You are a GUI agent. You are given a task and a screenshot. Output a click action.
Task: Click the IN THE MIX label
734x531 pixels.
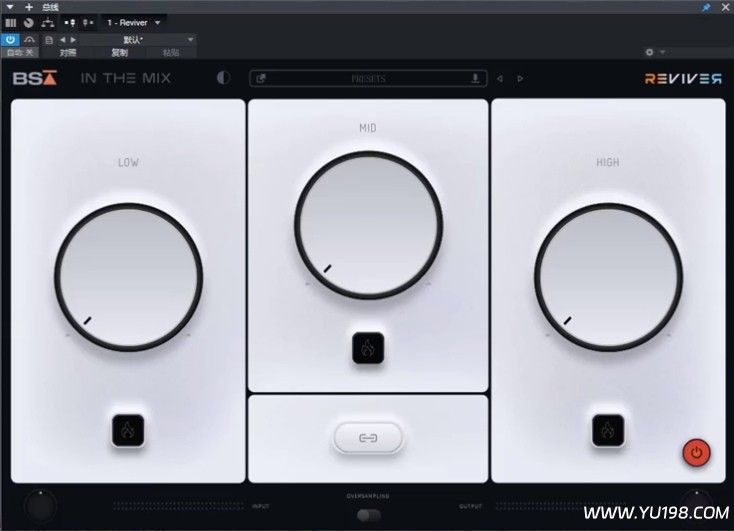(x=126, y=78)
